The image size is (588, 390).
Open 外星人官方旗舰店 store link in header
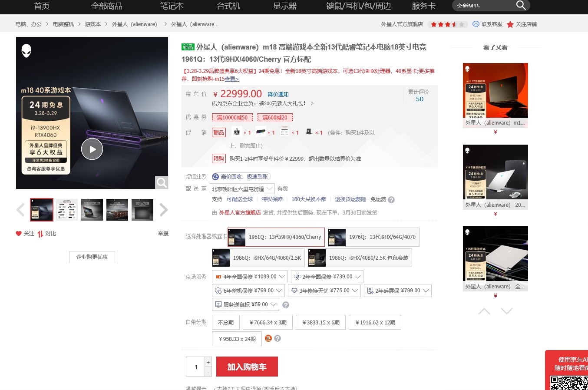pos(402,24)
